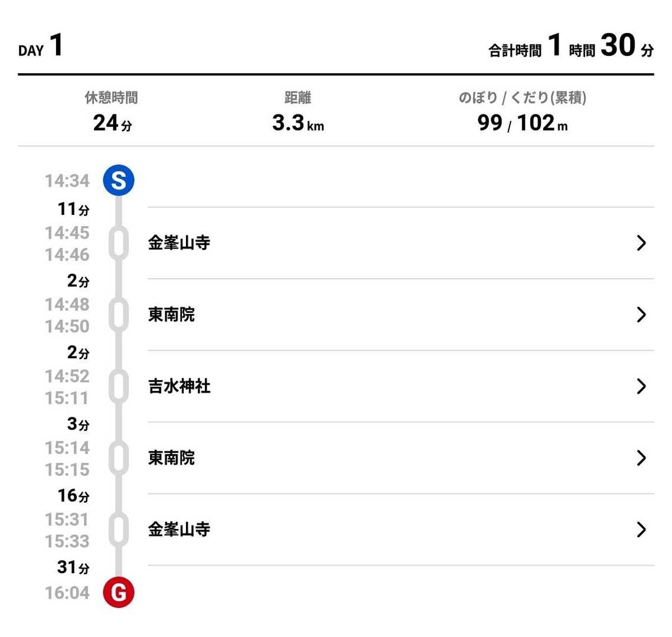Image resolution: width=672 pixels, height=637 pixels.
Task: Select the waypoint marker at 15:14 for 東南院
Action: [x=119, y=458]
